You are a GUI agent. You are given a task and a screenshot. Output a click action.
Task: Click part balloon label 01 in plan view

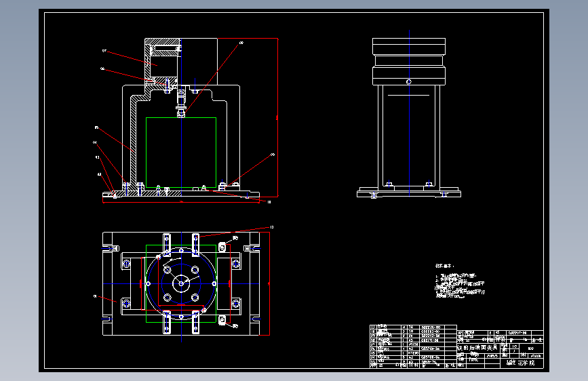click(x=95, y=296)
